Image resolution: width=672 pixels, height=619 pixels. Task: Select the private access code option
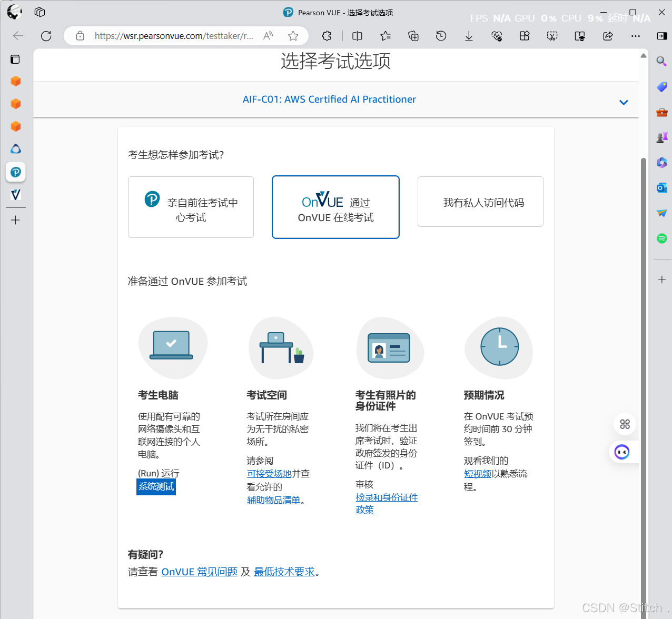pyautogui.click(x=480, y=202)
